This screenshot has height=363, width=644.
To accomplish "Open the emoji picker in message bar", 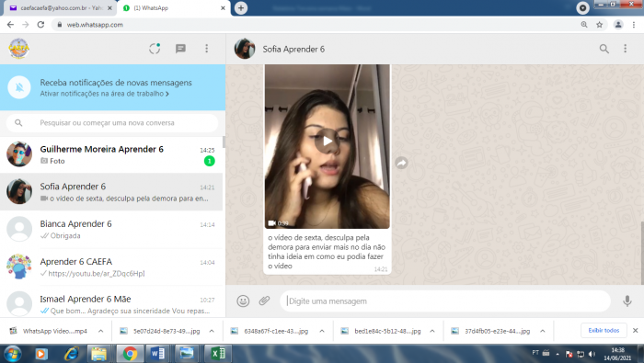I will click(243, 301).
